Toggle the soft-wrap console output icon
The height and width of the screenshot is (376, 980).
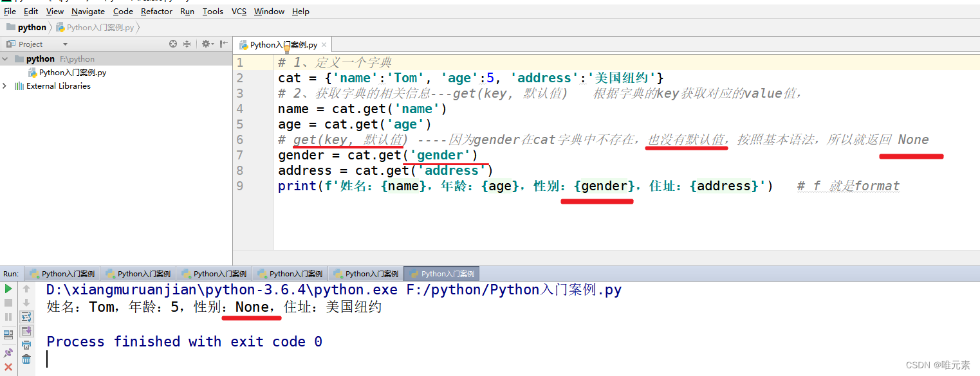click(26, 317)
